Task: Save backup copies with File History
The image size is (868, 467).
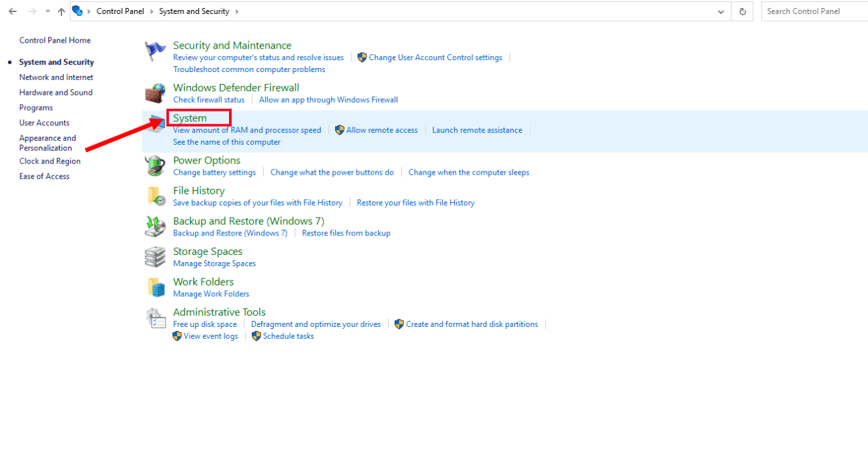Action: [x=258, y=203]
